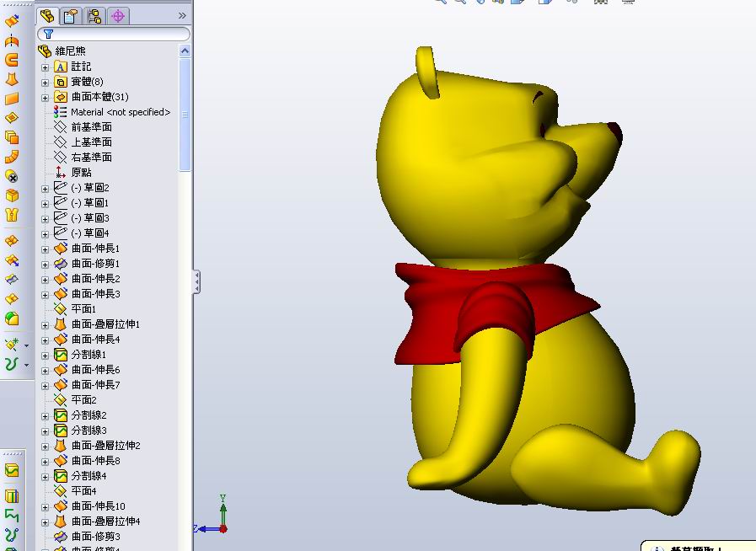Expand the 曲面-疊層拉伸1 feature node
The image size is (756, 551).
pyautogui.click(x=44, y=324)
